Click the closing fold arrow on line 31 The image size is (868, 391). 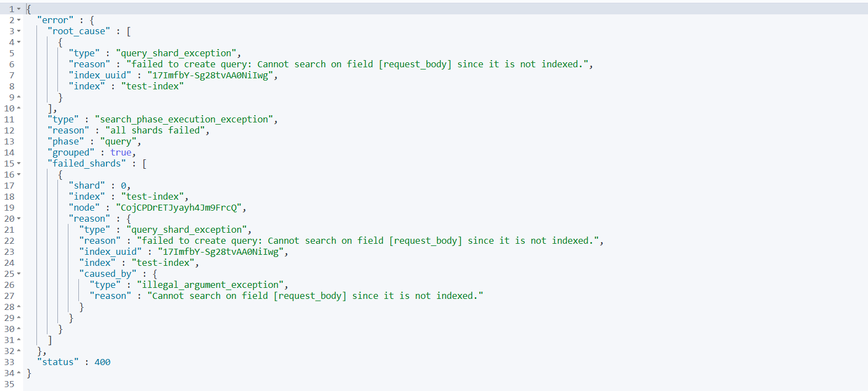tap(19, 340)
